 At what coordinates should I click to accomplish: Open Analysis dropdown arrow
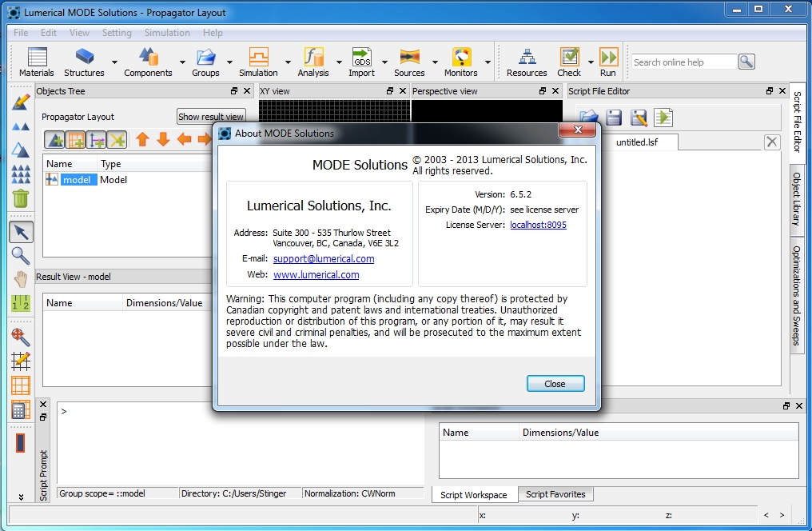339,62
